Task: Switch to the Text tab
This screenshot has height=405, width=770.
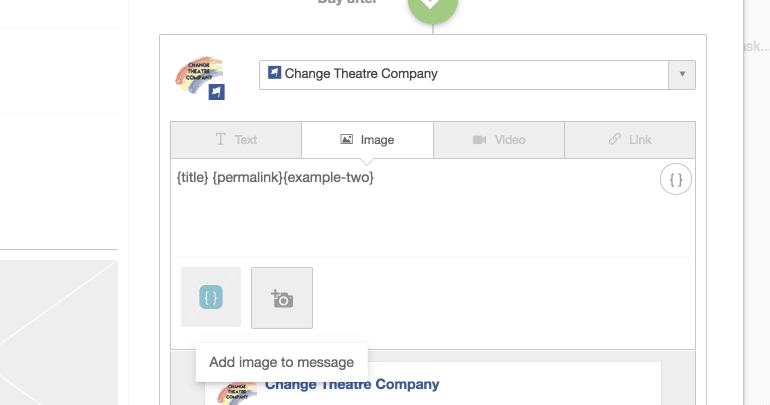Action: (x=236, y=140)
